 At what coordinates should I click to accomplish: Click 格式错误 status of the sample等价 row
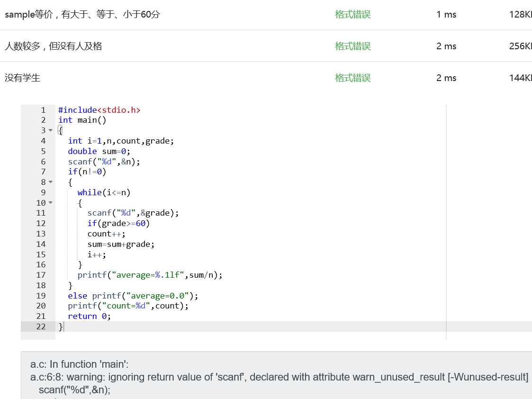352,15
